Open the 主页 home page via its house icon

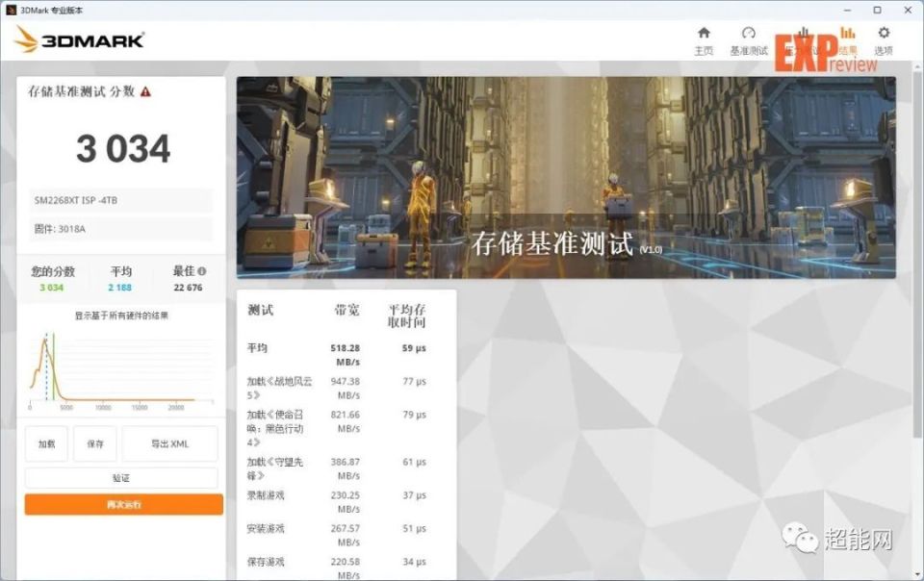click(704, 32)
